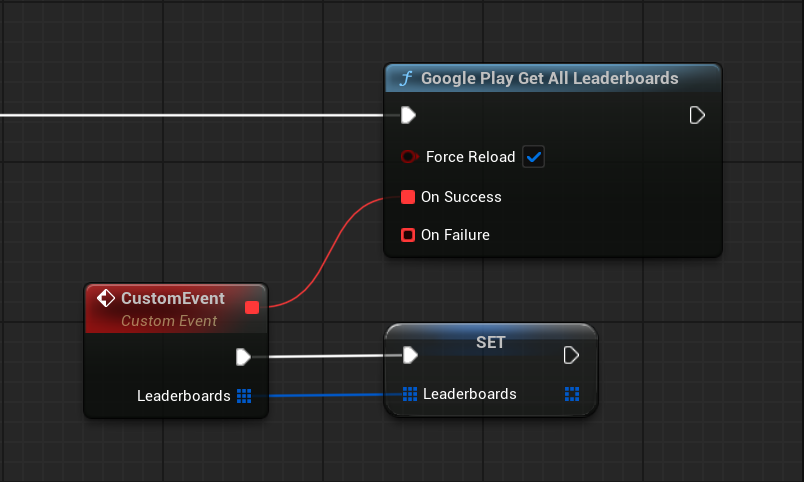
Task: Click the Force Reload boolean input pin
Action: tap(408, 157)
